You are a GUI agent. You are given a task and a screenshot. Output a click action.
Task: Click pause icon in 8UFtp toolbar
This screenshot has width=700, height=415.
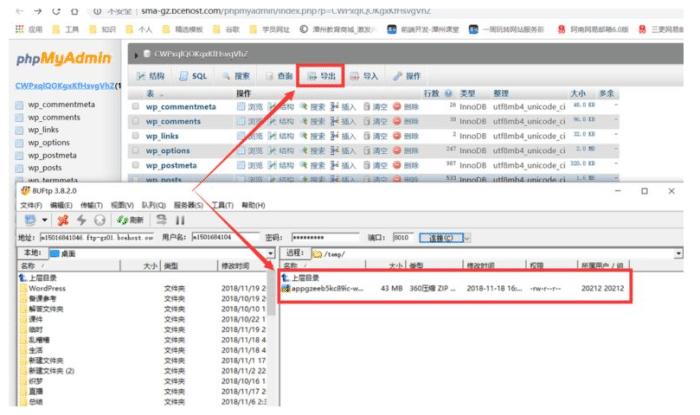[x=180, y=220]
